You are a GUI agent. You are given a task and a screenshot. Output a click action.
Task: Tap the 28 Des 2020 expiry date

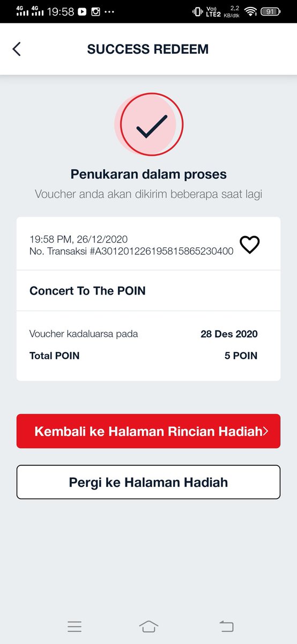pos(229,334)
